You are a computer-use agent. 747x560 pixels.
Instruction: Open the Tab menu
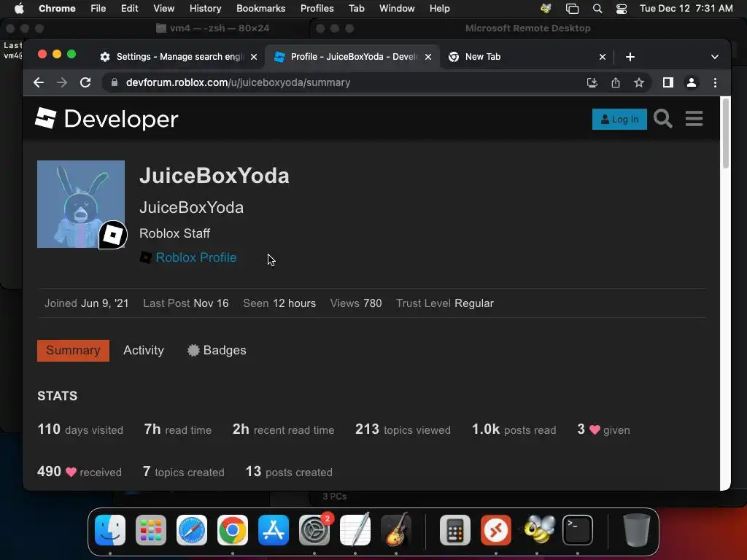click(x=356, y=8)
